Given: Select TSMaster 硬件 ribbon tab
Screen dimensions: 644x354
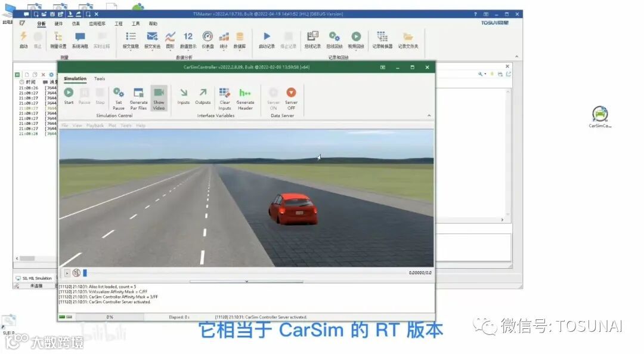Looking at the screenshot, I should tap(58, 24).
